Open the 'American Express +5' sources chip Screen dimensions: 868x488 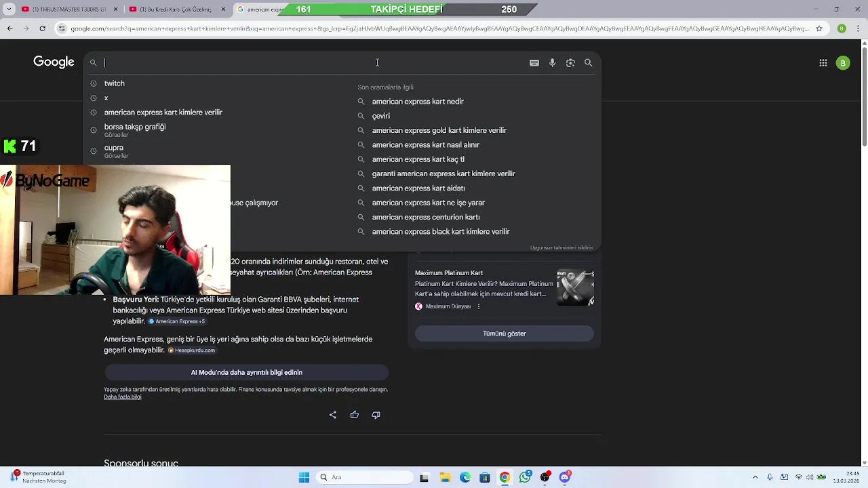(176, 321)
